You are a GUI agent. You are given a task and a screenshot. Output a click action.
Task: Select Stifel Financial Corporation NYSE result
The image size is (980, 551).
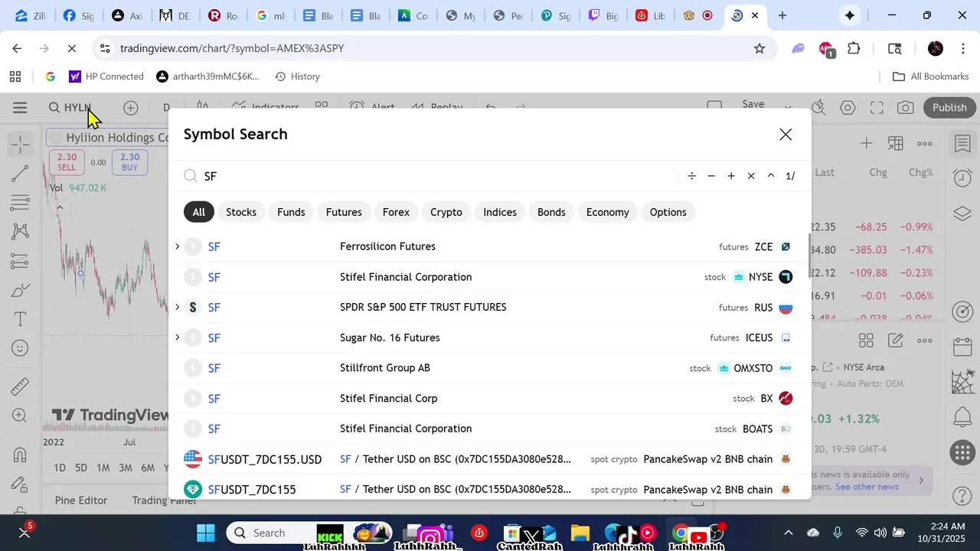point(490,277)
